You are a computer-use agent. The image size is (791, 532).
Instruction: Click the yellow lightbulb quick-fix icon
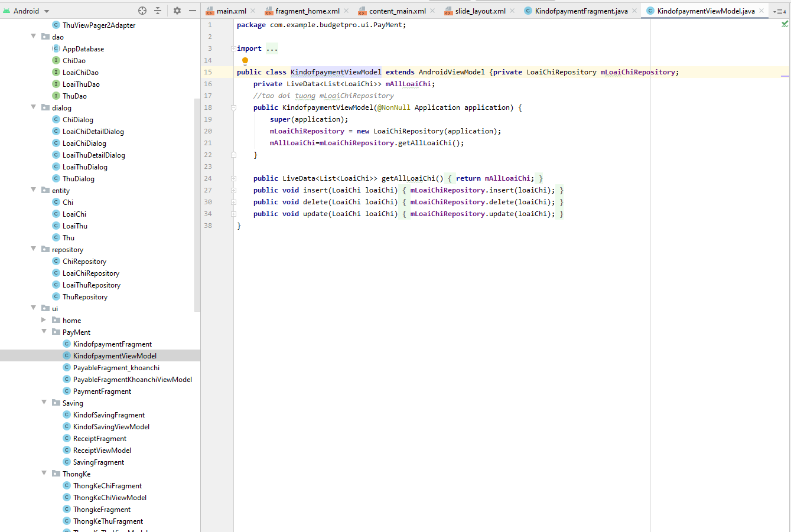245,61
